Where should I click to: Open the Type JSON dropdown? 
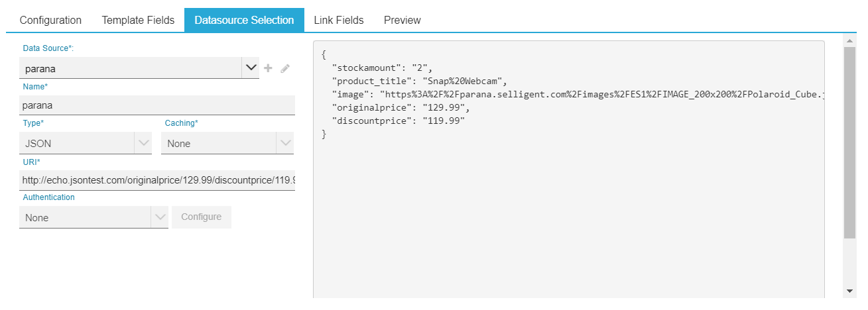(143, 143)
